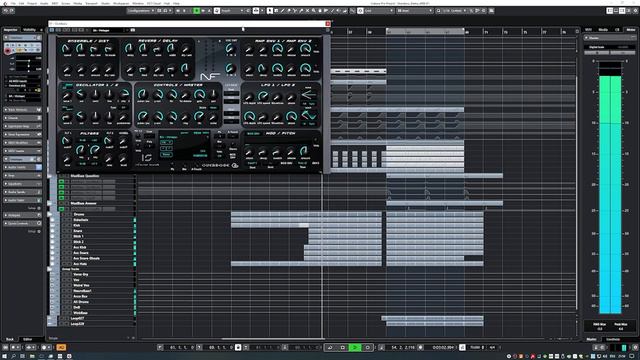Expand the Audio Fader inspector section
Screen dimensions: 640x360
click(22, 200)
